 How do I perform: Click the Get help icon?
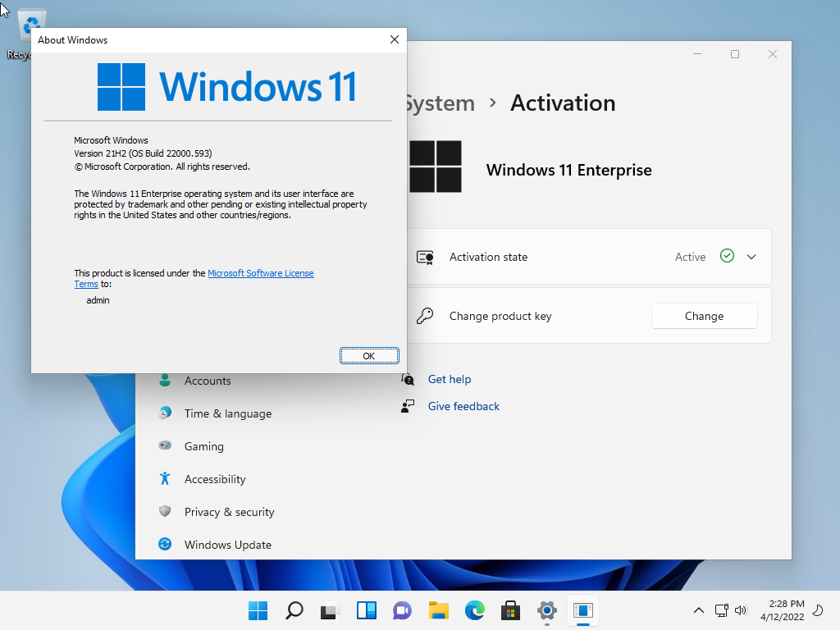click(x=408, y=379)
